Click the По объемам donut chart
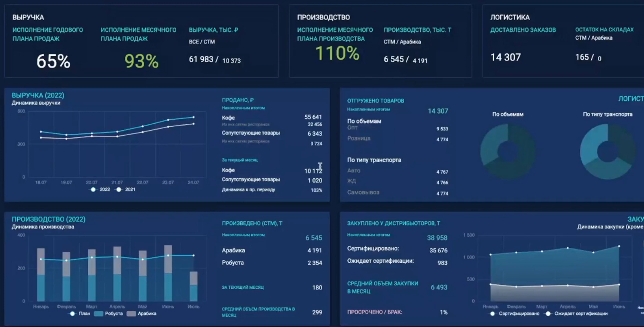This screenshot has height=327, width=644. (x=508, y=151)
